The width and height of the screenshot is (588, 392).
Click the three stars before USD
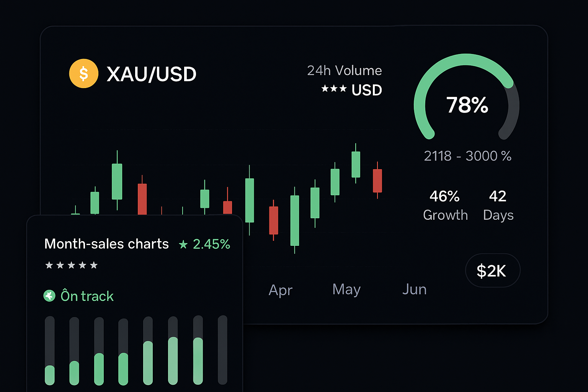pyautogui.click(x=334, y=89)
